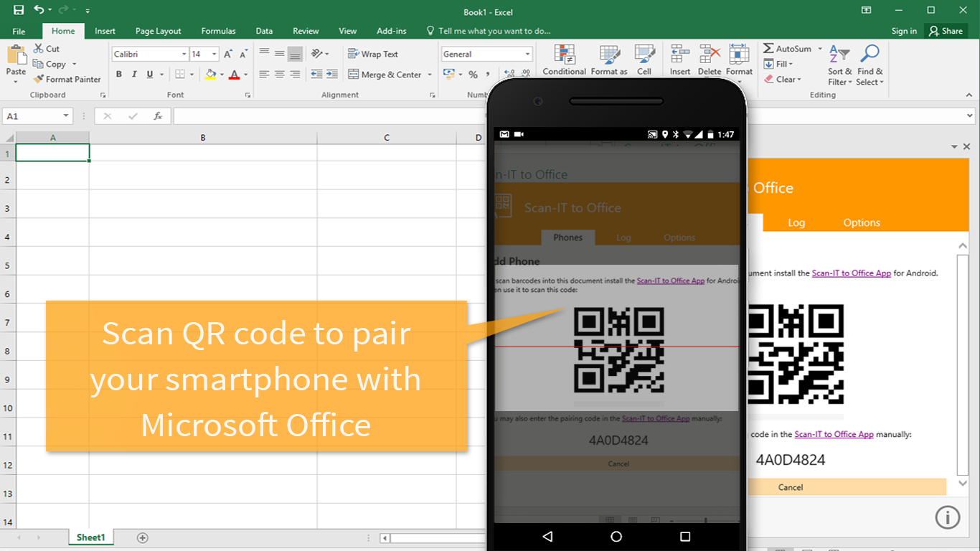
Task: Click the Sort & Filter icon
Action: [x=838, y=61]
